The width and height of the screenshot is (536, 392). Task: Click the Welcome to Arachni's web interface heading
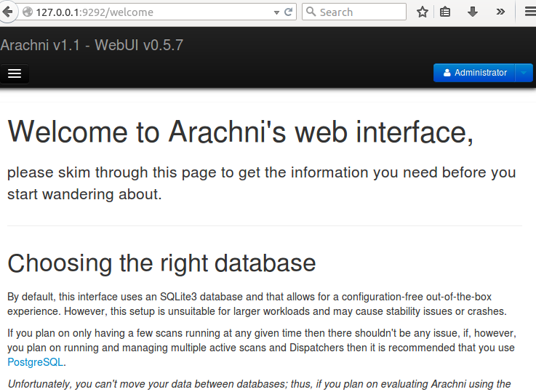pos(241,132)
